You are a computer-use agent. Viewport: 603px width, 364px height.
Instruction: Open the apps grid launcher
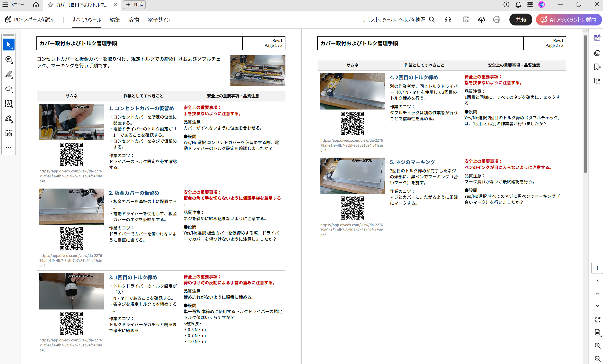(530, 5)
